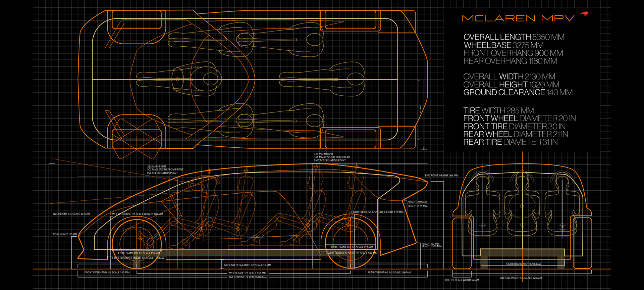Click the Front Overhang 900 MM spec
The width and height of the screenshot is (644, 290).
tap(513, 53)
